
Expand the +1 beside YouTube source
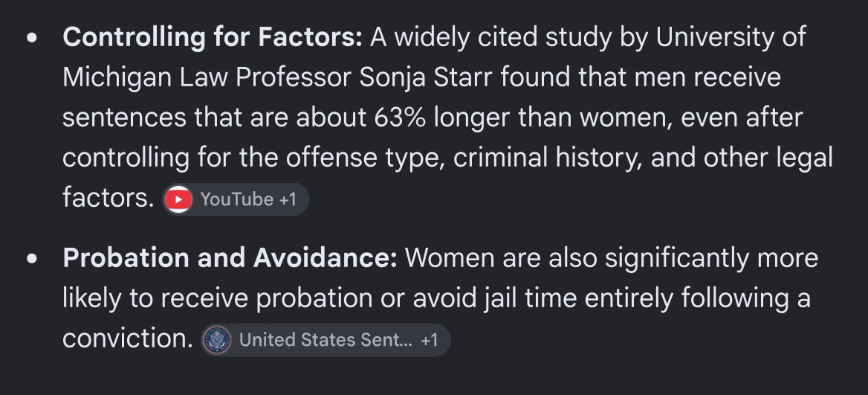(288, 199)
